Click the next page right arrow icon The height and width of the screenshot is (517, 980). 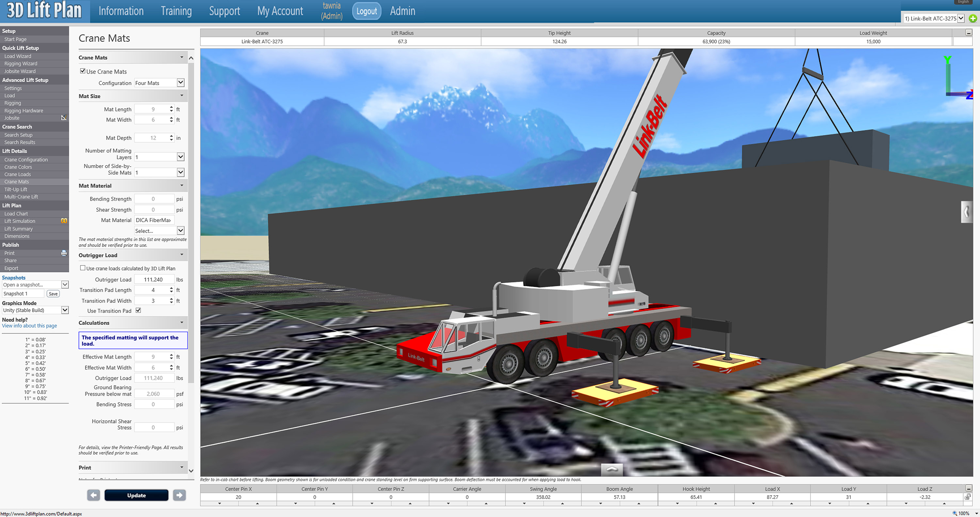[179, 495]
